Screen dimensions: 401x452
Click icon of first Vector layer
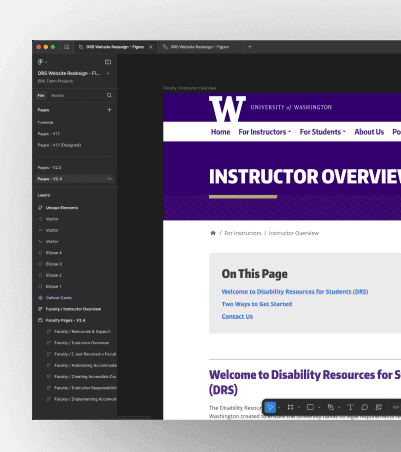40,219
